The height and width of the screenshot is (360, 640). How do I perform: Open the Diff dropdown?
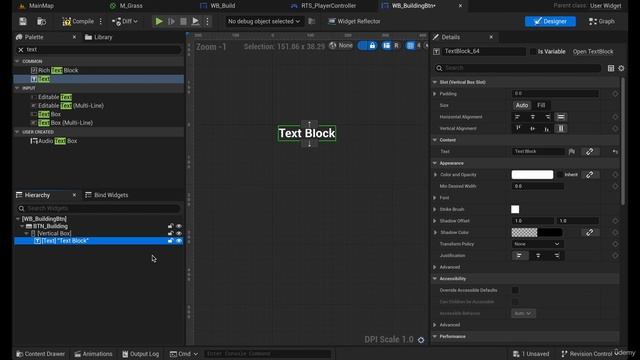pyautogui.click(x=125, y=21)
